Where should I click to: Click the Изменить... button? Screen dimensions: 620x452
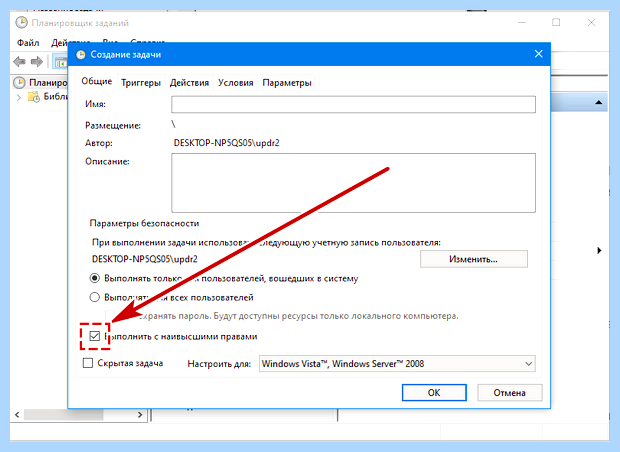[473, 259]
